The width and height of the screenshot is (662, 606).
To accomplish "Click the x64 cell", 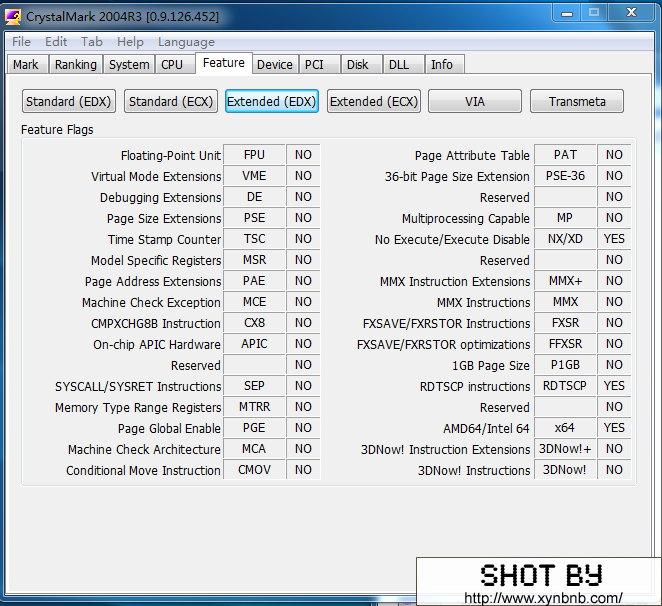I will point(565,428).
